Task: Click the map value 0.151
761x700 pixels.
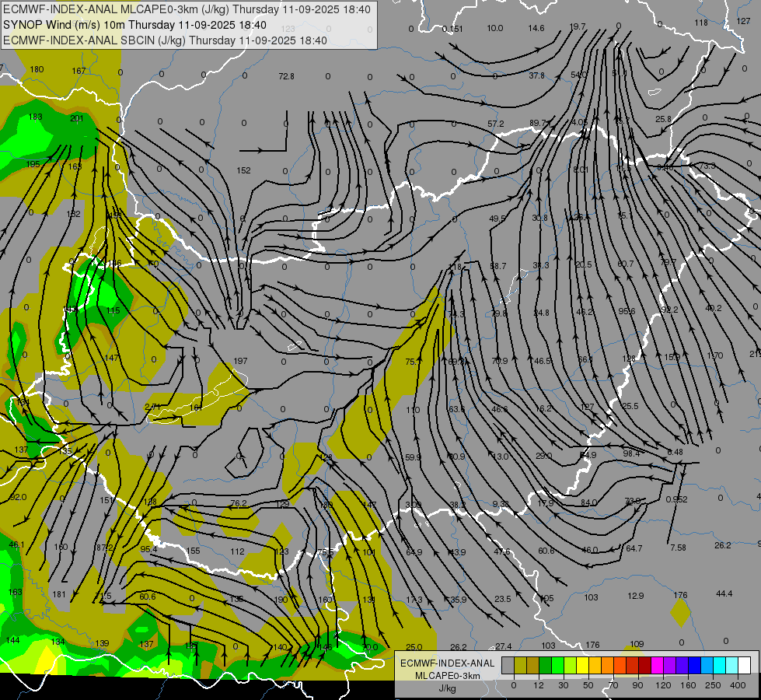Action: coord(452,29)
